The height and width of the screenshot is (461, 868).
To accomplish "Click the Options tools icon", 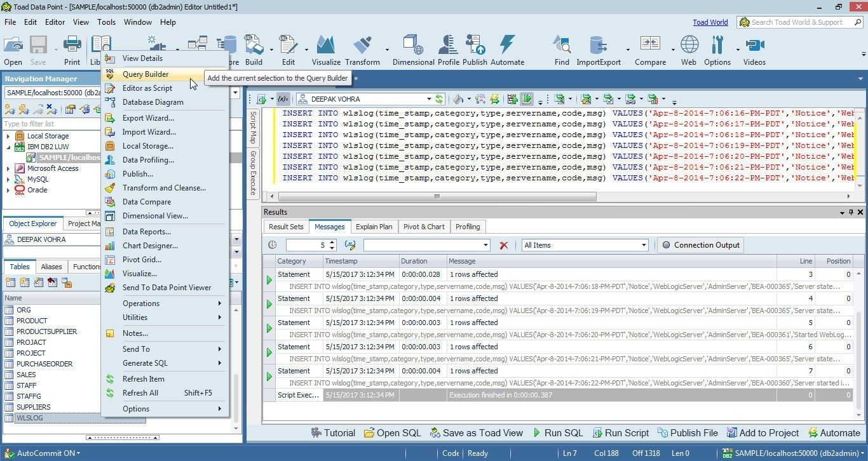I will point(717,51).
